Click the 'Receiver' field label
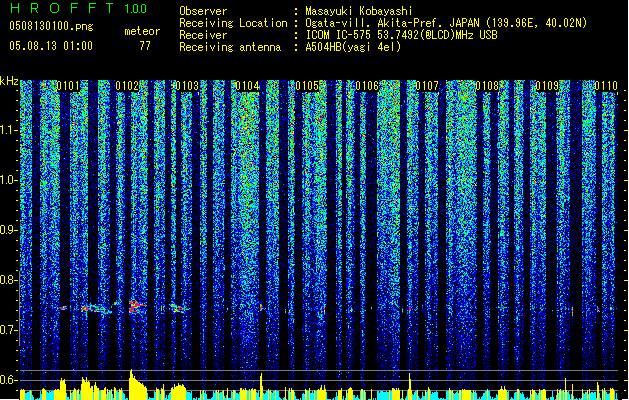 pos(203,35)
